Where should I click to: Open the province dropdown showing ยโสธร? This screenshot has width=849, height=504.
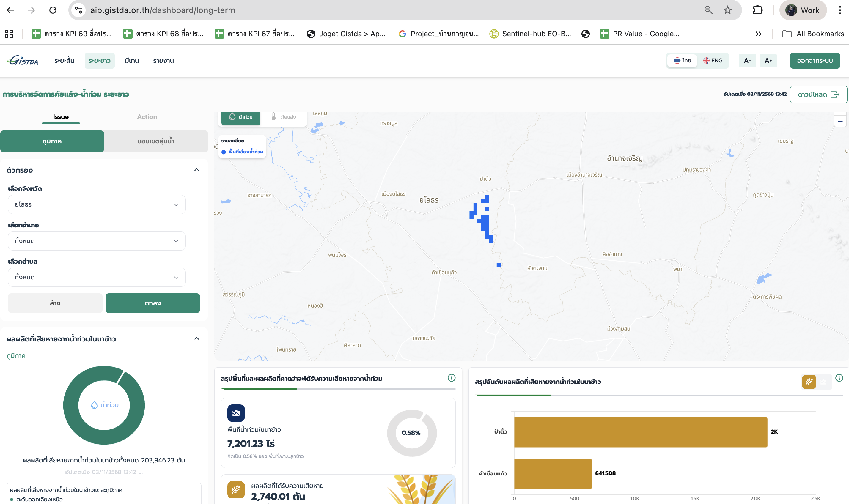97,204
